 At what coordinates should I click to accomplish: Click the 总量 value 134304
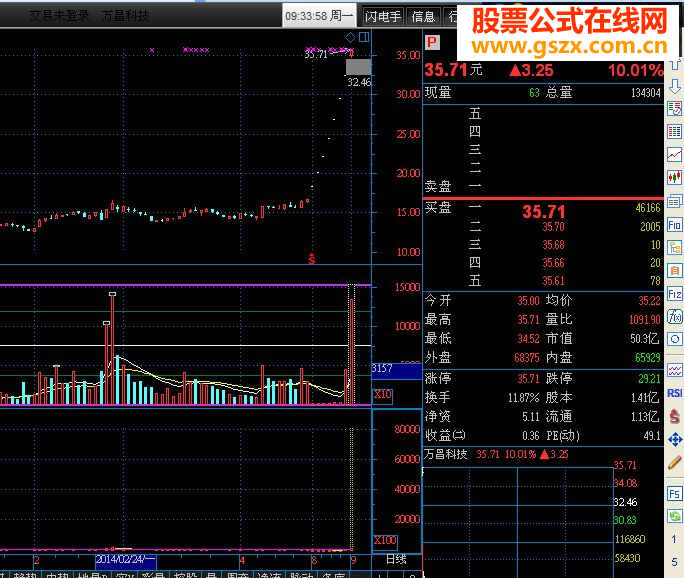[646, 93]
